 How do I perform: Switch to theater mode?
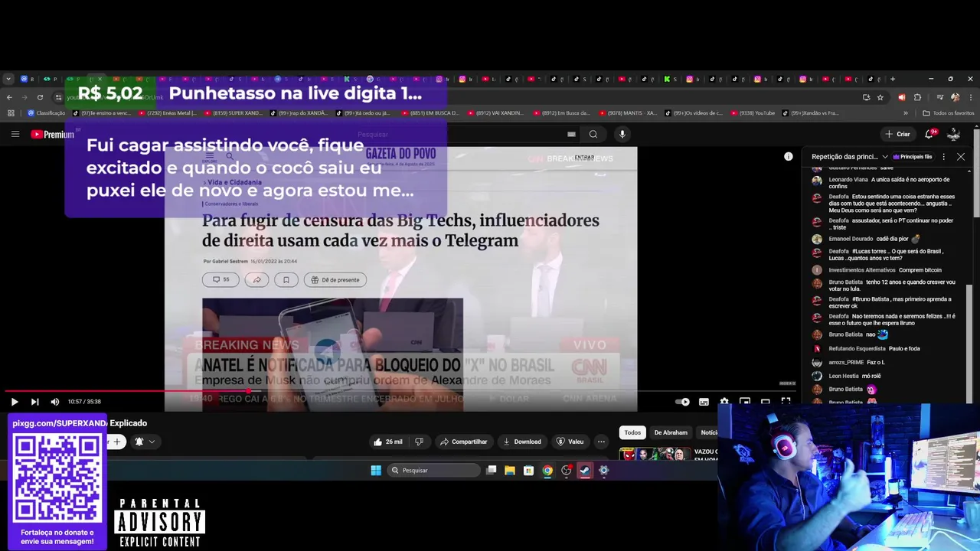pyautogui.click(x=765, y=402)
